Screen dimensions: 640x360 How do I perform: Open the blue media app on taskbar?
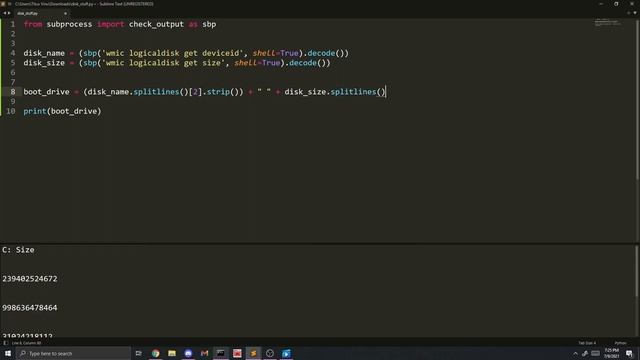click(286, 353)
